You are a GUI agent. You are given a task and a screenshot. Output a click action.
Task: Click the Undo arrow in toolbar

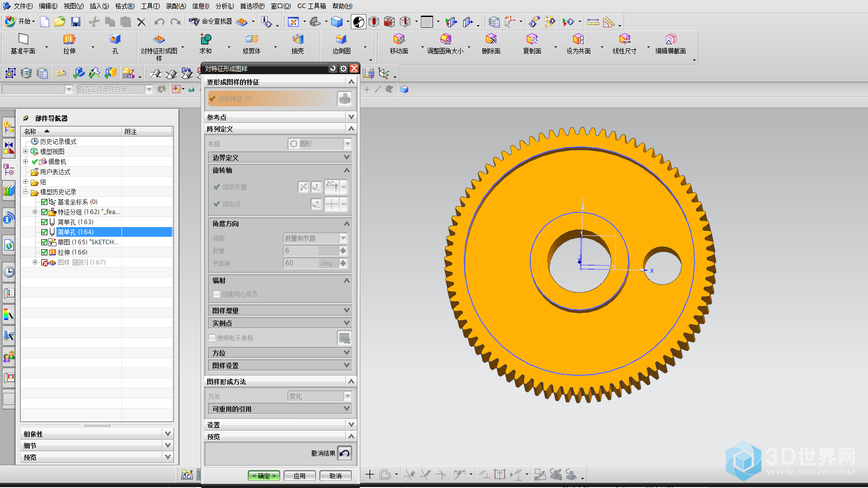pos(159,22)
